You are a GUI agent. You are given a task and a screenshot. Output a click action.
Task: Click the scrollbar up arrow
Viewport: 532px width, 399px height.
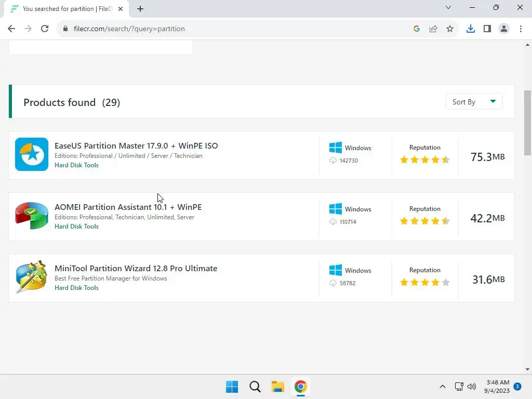pos(527,45)
